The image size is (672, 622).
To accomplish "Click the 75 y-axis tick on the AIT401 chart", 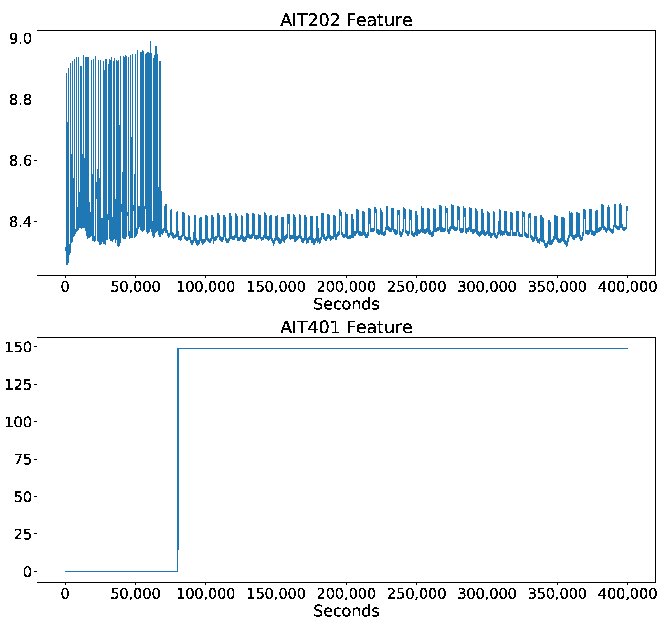I will click(x=23, y=460).
